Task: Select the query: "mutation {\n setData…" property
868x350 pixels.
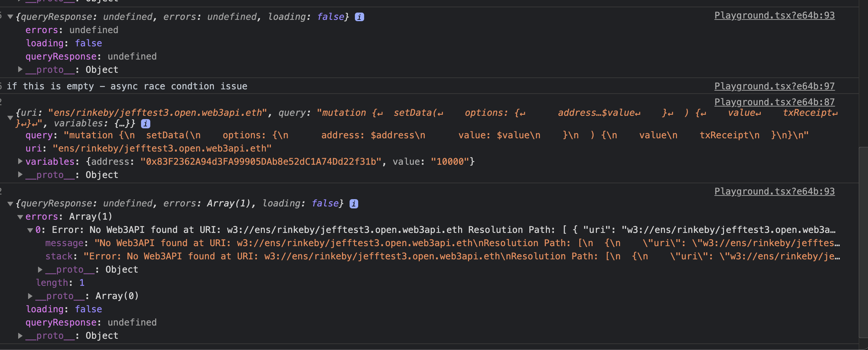Action: click(417, 135)
